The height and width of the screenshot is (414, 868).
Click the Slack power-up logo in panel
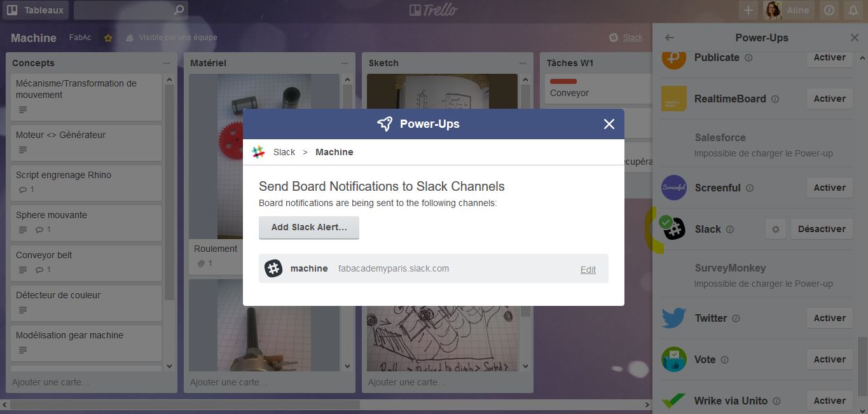(674, 229)
